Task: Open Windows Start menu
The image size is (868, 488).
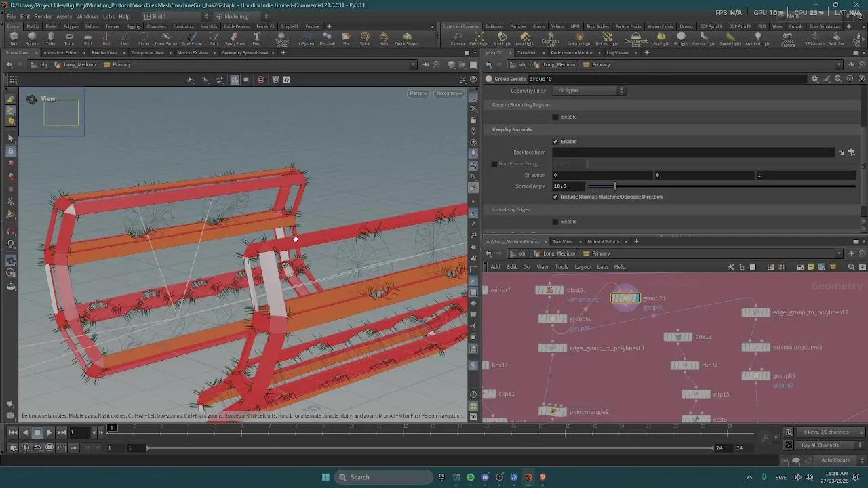Action: 325,477
